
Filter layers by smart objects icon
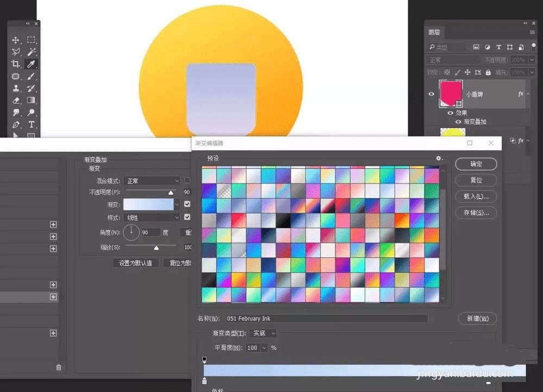(x=521, y=47)
